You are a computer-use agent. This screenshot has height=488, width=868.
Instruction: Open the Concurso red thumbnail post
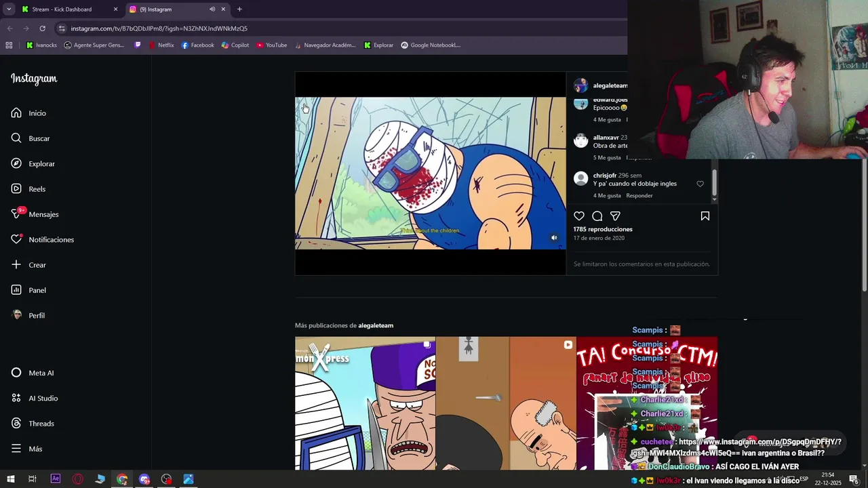[x=647, y=403]
